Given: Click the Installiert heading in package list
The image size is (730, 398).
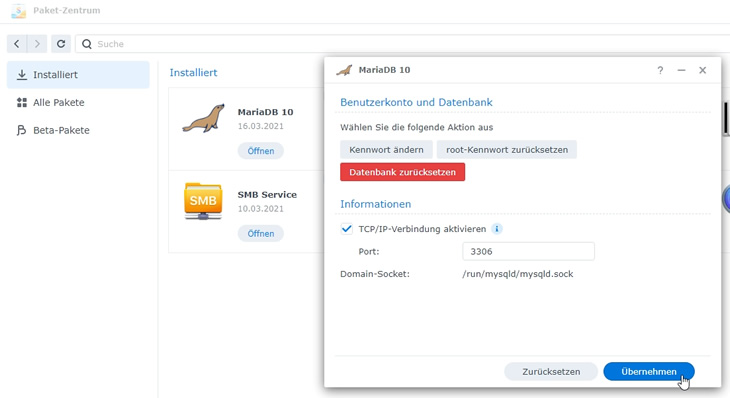Looking at the screenshot, I should tap(193, 73).
